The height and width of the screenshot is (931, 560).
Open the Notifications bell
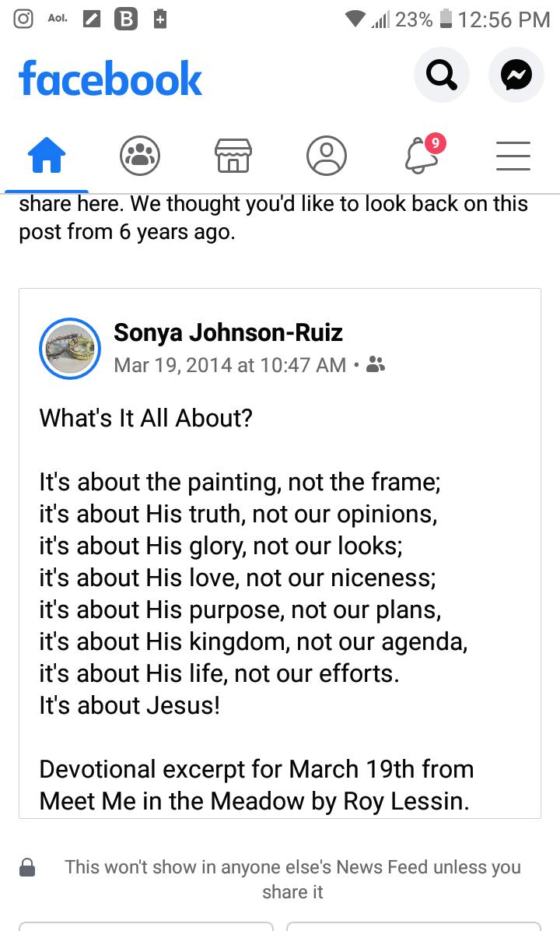[421, 156]
